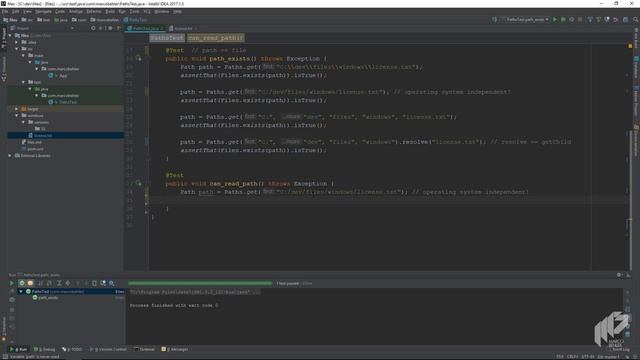Click the build project icon beside run configuration
Image resolution: width=640 pixels, height=360 pixels.
coord(495,20)
